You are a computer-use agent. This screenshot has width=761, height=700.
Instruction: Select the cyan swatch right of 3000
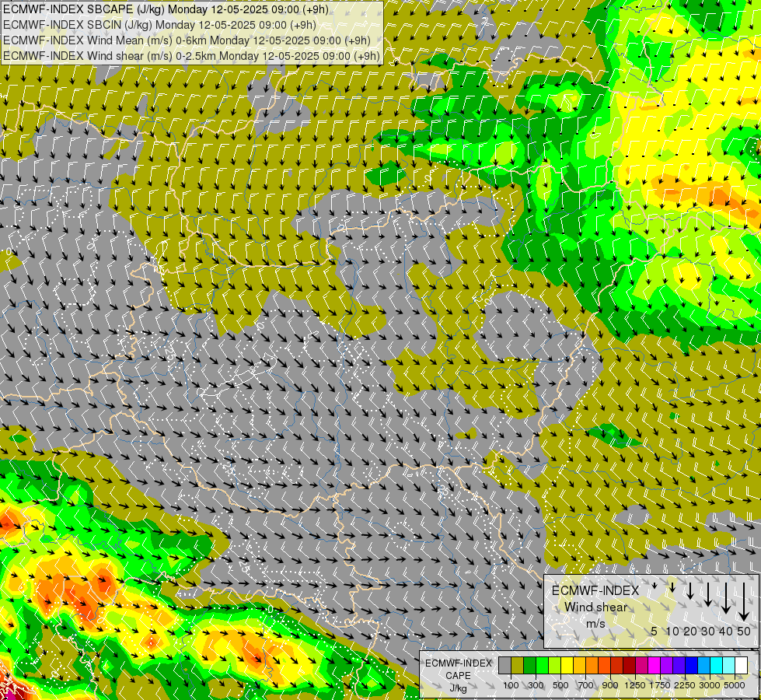(x=717, y=666)
